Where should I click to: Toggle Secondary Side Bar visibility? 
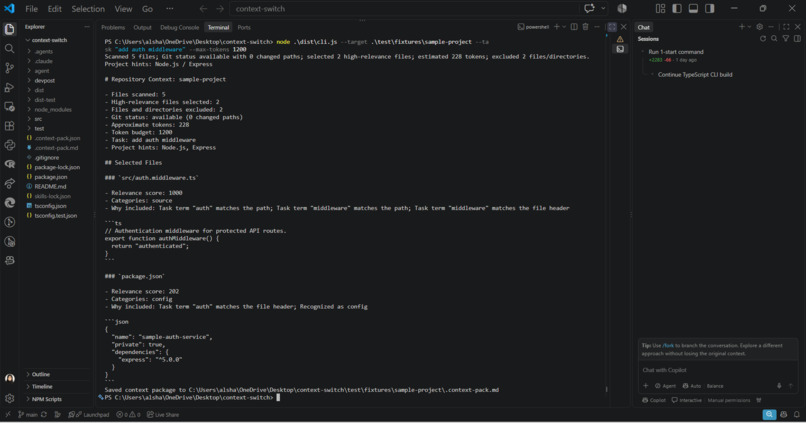(x=710, y=8)
